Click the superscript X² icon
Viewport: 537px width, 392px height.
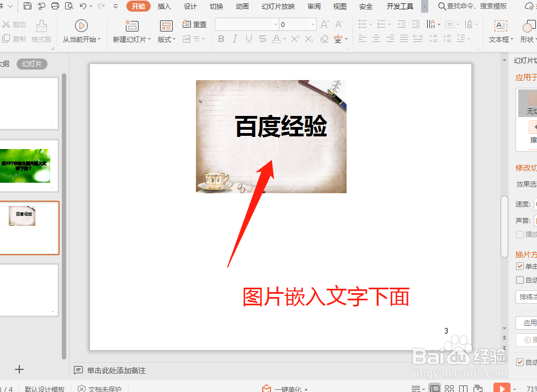(x=295, y=39)
